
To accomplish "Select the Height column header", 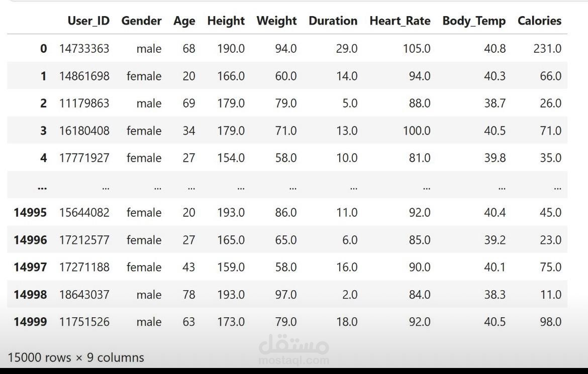I will tap(226, 21).
